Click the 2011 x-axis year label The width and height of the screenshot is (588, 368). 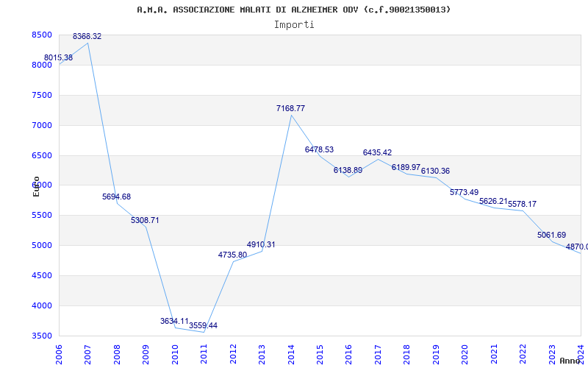(x=204, y=354)
